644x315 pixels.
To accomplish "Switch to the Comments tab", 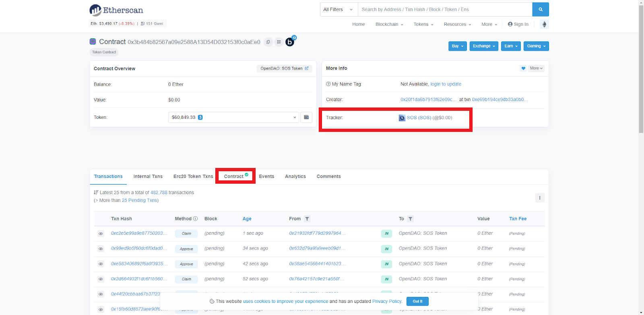I will 329,176.
